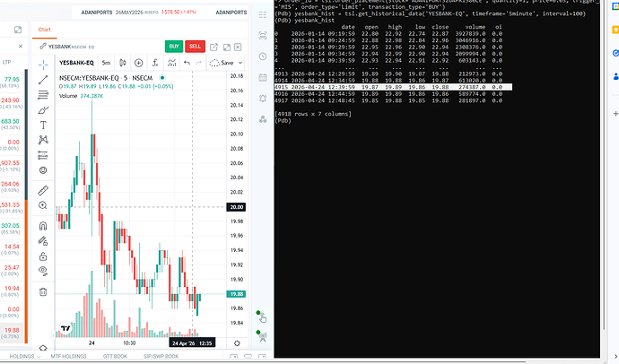
Task: Open the MTF HOLDINGS tab
Action: pyautogui.click(x=69, y=357)
